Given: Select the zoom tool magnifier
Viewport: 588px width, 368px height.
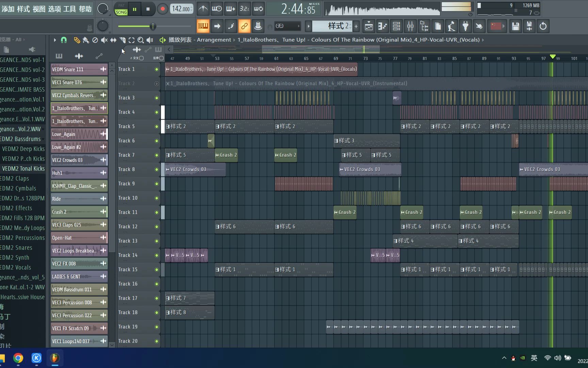Looking at the screenshot, I should tap(141, 40).
